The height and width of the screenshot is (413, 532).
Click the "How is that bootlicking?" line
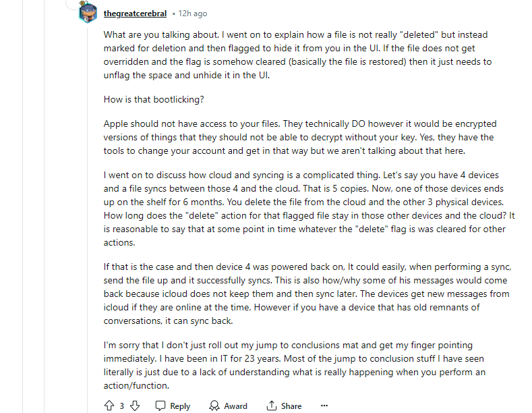tap(152, 99)
